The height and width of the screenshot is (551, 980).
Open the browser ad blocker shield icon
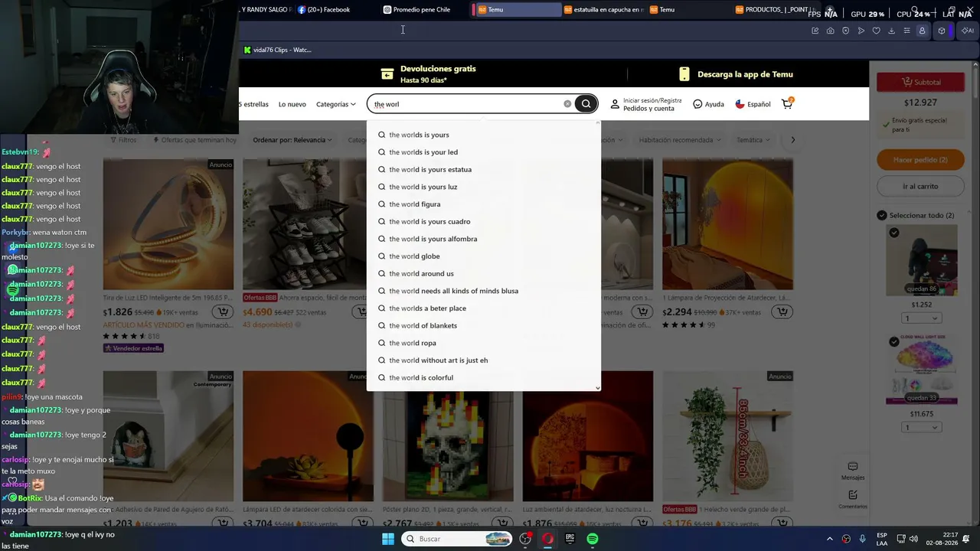point(845,31)
